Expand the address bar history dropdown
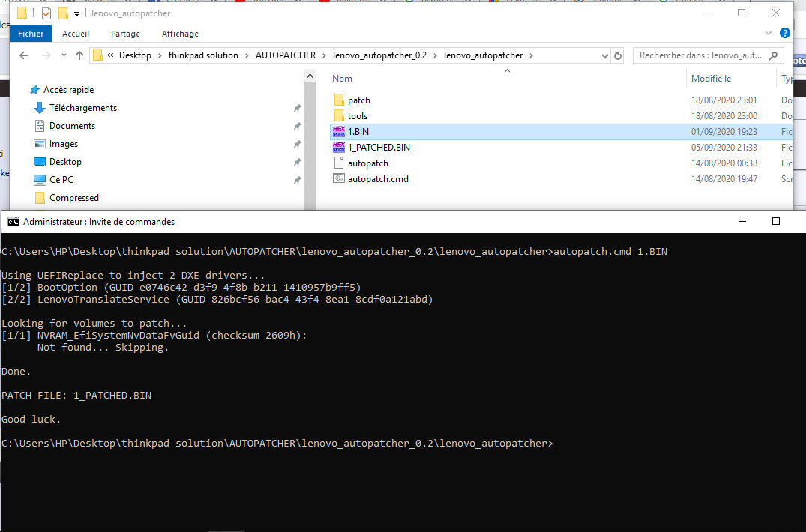The image size is (806, 532). (x=605, y=55)
